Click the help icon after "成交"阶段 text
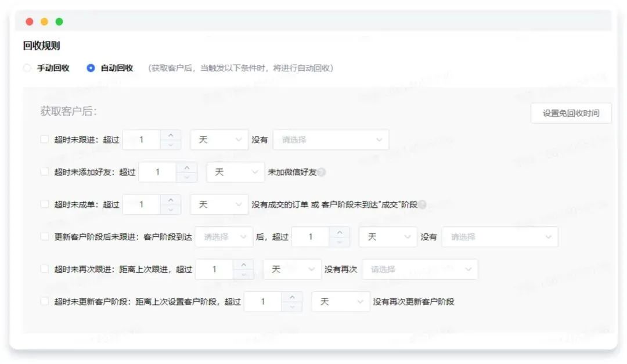Image resolution: width=627 pixels, height=364 pixels. pos(422,204)
